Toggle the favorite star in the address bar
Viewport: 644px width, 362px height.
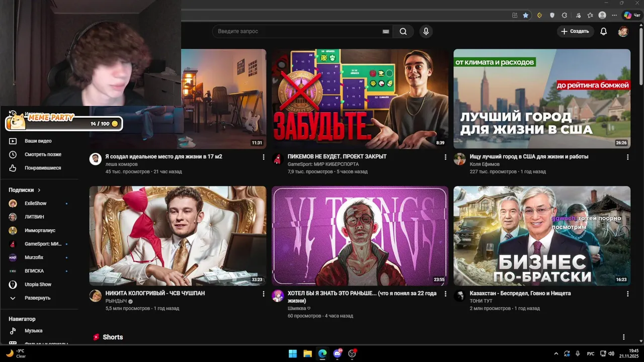tap(526, 15)
